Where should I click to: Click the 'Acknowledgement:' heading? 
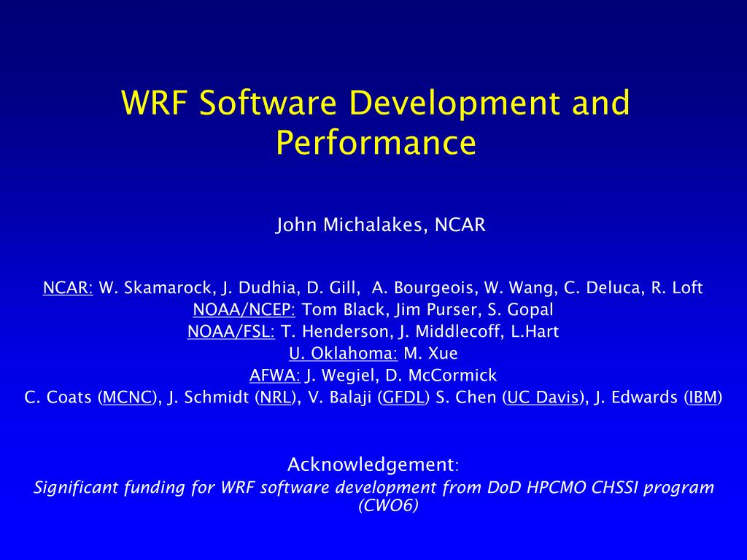pos(373,464)
